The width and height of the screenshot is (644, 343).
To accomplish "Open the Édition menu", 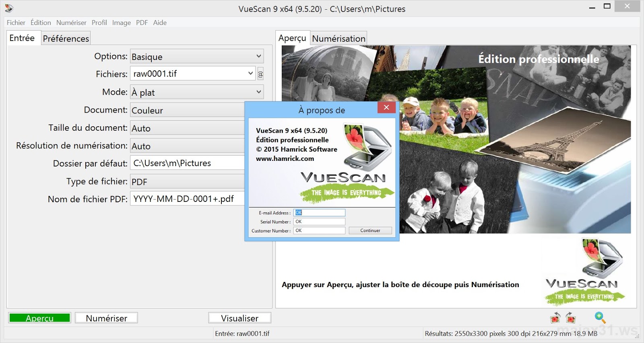I will tap(41, 23).
